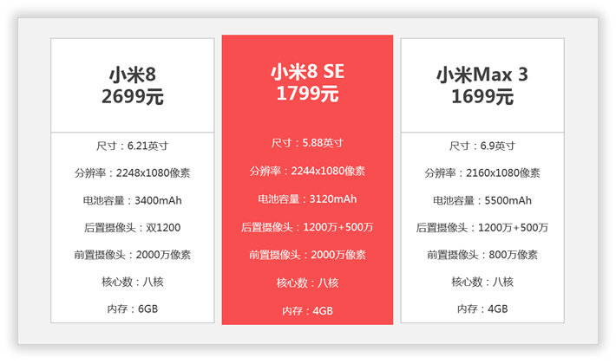Click 核心数：八核 in the 小米8 card

(x=133, y=282)
